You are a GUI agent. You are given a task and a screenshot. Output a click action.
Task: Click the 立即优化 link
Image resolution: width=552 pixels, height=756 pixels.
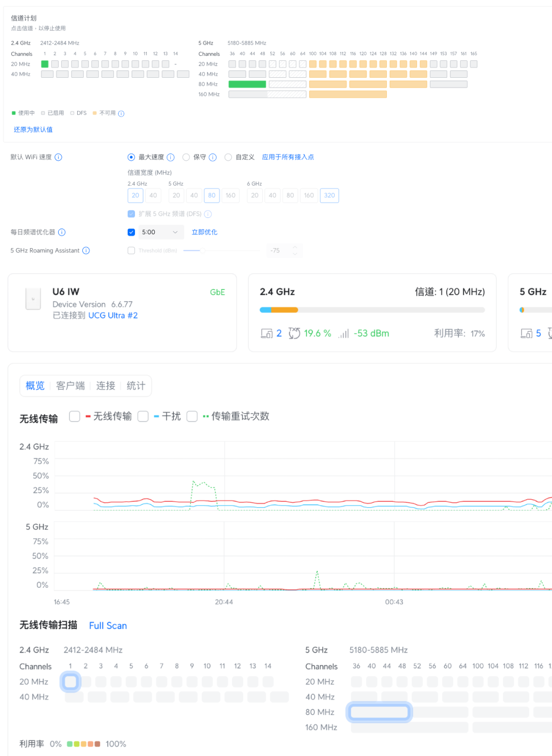click(204, 232)
